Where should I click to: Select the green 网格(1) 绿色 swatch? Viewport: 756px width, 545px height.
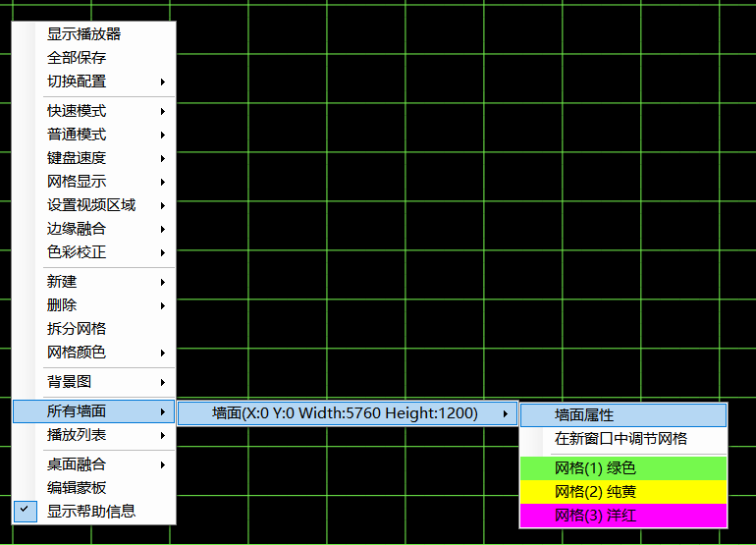point(622,468)
